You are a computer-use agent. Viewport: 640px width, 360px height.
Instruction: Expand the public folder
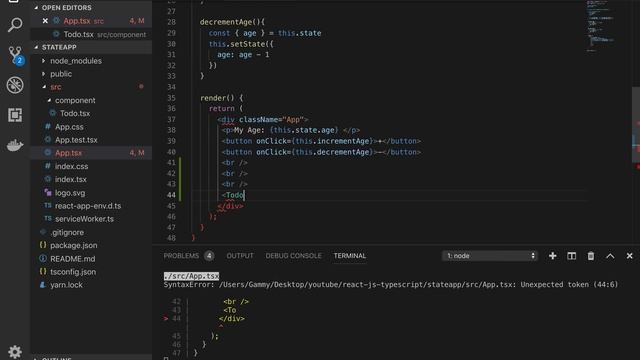coord(61,74)
